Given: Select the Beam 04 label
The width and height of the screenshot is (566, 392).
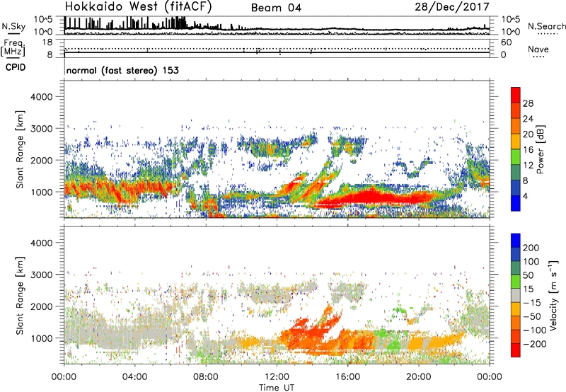Looking at the screenshot, I should click(x=276, y=8).
